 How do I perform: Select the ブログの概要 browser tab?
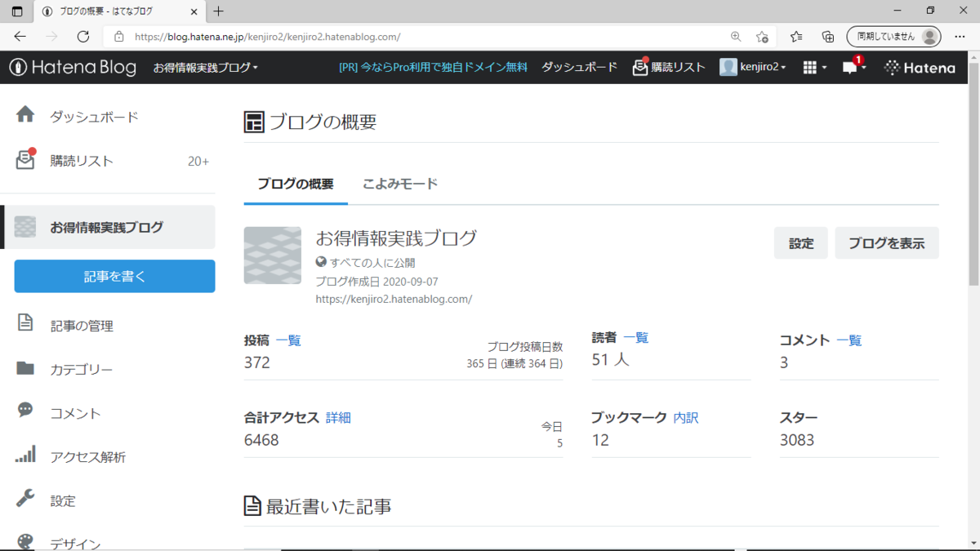point(120,11)
